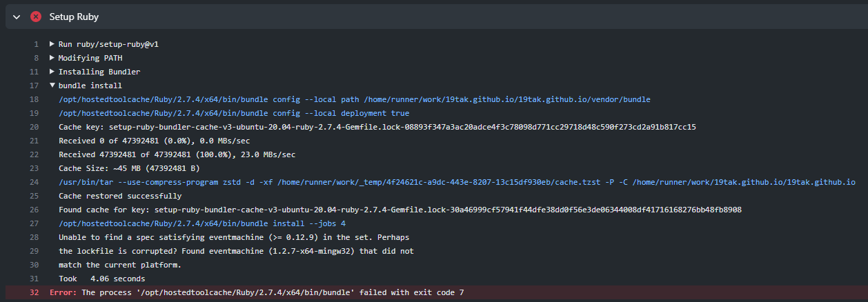
Task: Select line number 32
Action: tap(34, 293)
